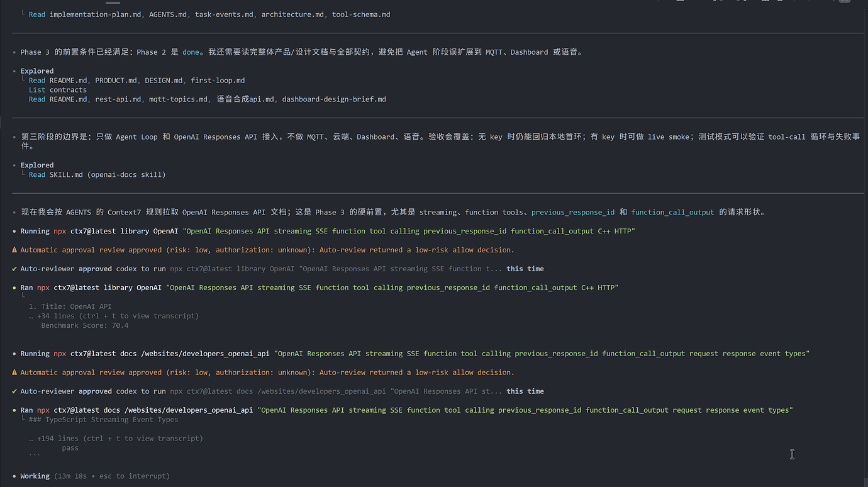This screenshot has width=868, height=487.
Task: Select dashboard-design-brief.md file name
Action: [x=334, y=99]
